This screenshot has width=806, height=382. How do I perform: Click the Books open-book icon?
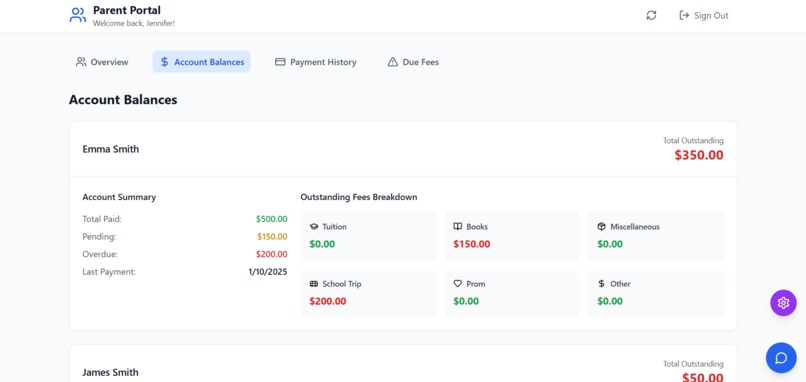tap(457, 227)
